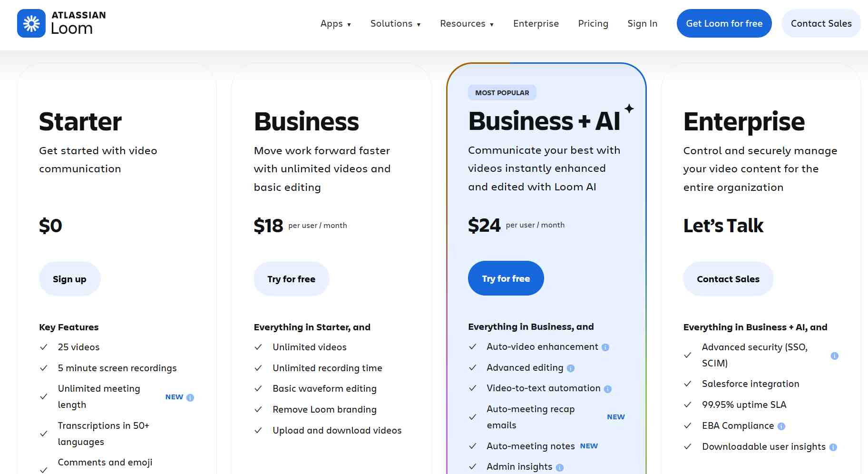Select Pricing in the navigation bar

coord(593,23)
